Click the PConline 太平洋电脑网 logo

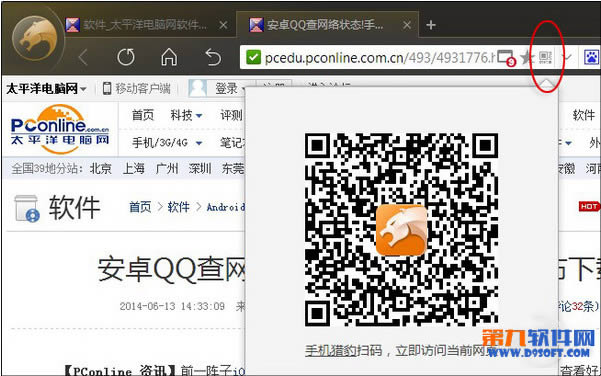(x=60, y=129)
